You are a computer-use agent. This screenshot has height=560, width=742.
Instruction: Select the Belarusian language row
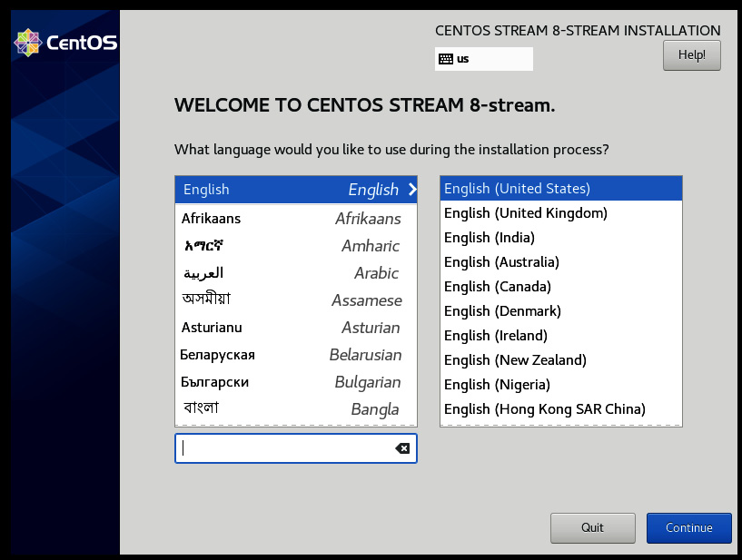[x=296, y=355]
